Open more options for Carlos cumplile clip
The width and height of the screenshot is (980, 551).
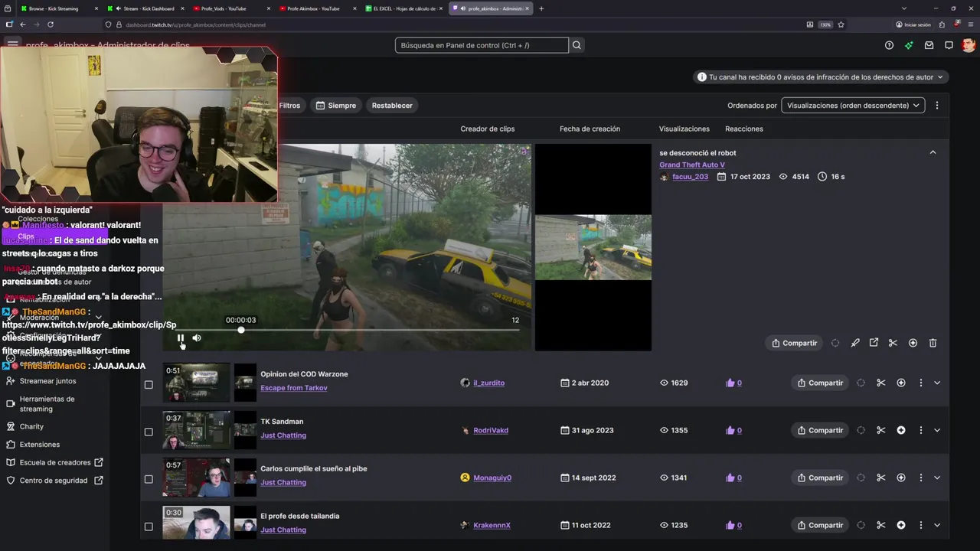920,478
